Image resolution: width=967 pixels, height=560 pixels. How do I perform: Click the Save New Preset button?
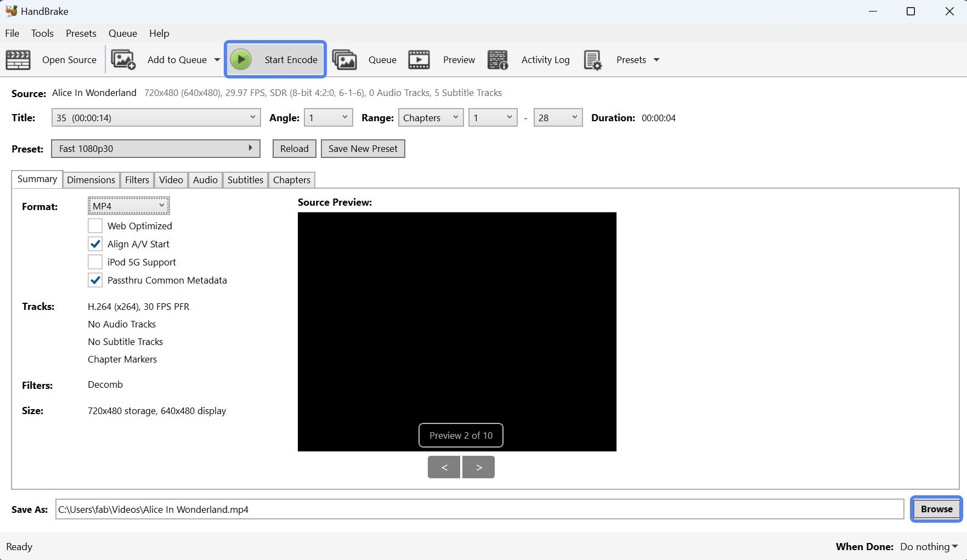coord(363,148)
